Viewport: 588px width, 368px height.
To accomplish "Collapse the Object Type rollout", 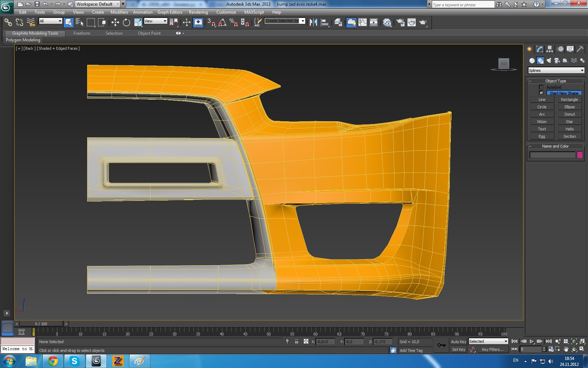I will pyautogui.click(x=555, y=81).
